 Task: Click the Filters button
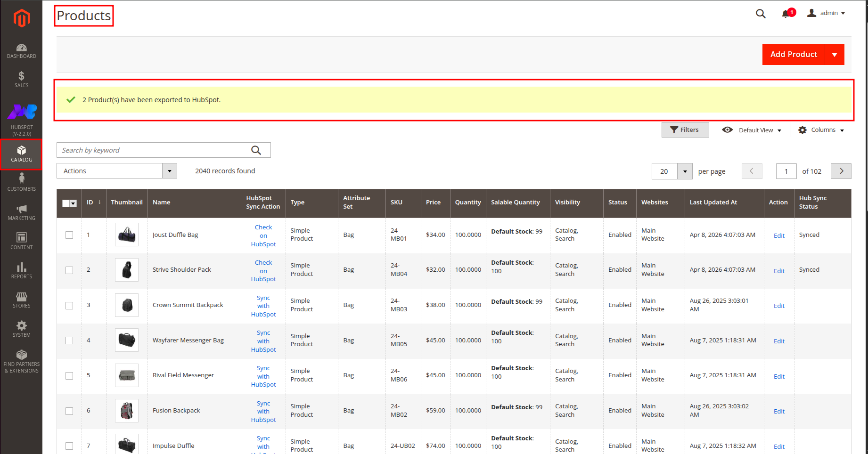click(x=685, y=130)
